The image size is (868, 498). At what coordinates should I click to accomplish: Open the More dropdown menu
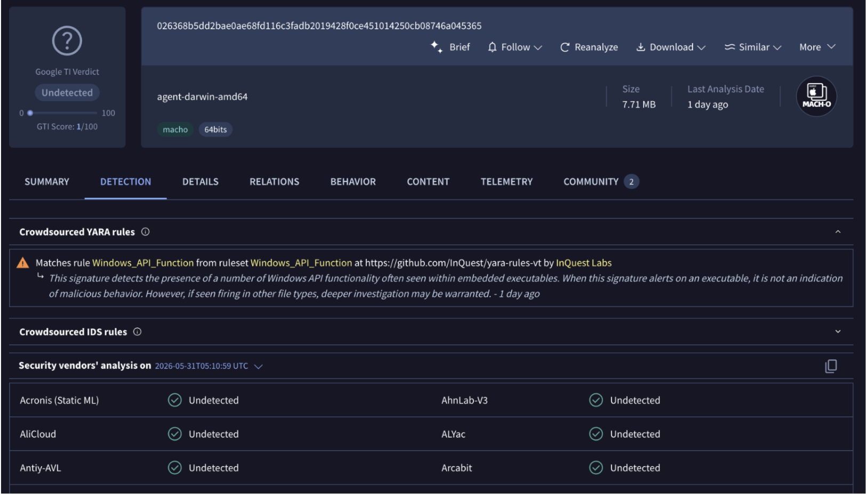pyautogui.click(x=817, y=47)
